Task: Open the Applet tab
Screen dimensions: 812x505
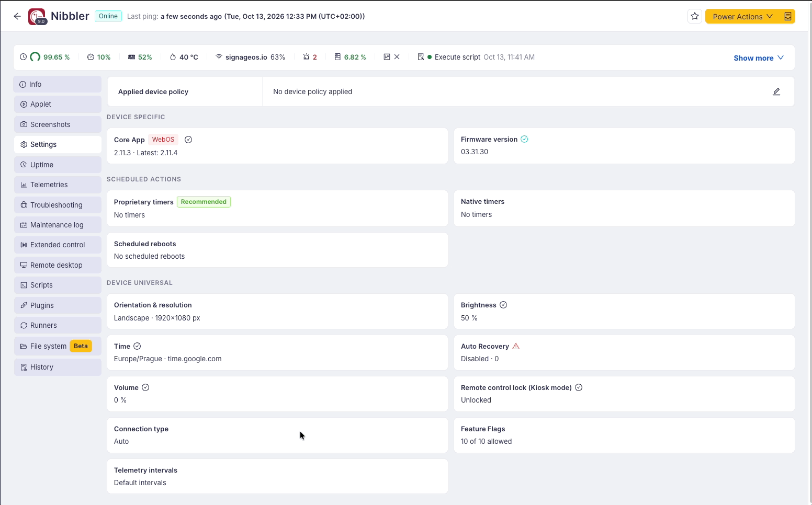Action: point(58,104)
